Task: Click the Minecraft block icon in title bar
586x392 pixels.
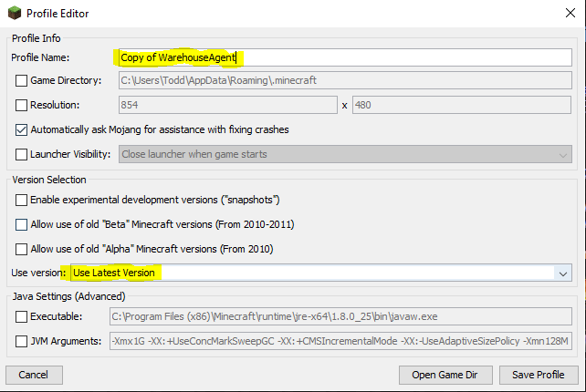Action: click(x=13, y=14)
